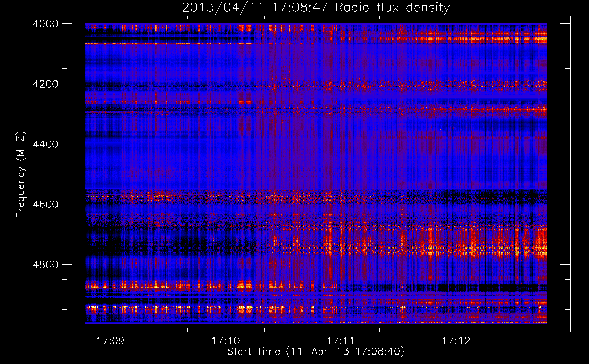This screenshot has height=364, width=589.
Task: Click the 4800 frequency axis label
Action: coord(45,265)
